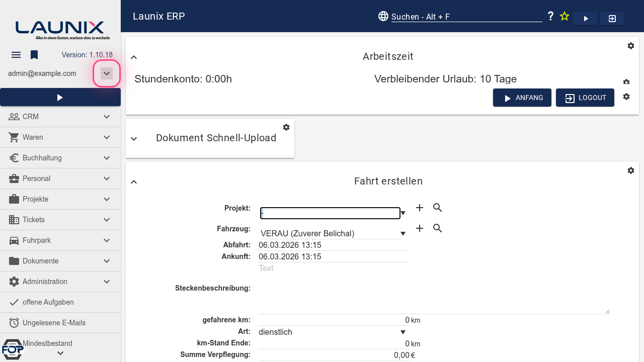Click the globe icon beside search
This screenshot has height=362, width=644.
pos(383,17)
